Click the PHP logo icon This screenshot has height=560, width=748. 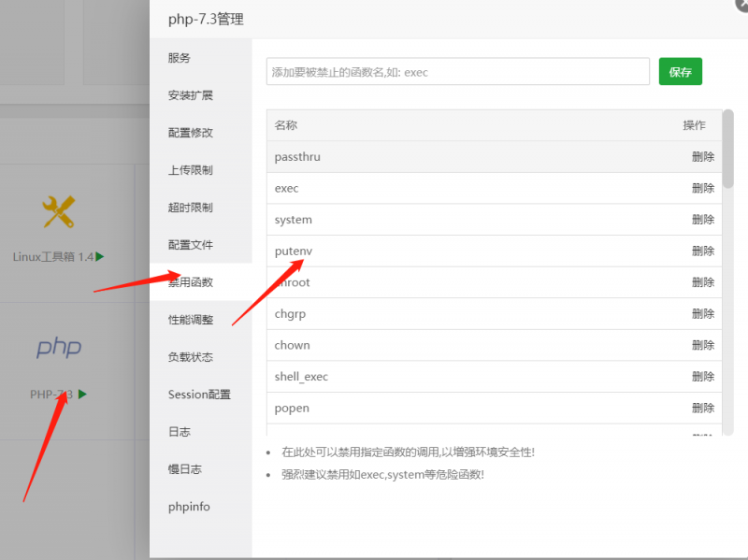(58, 347)
